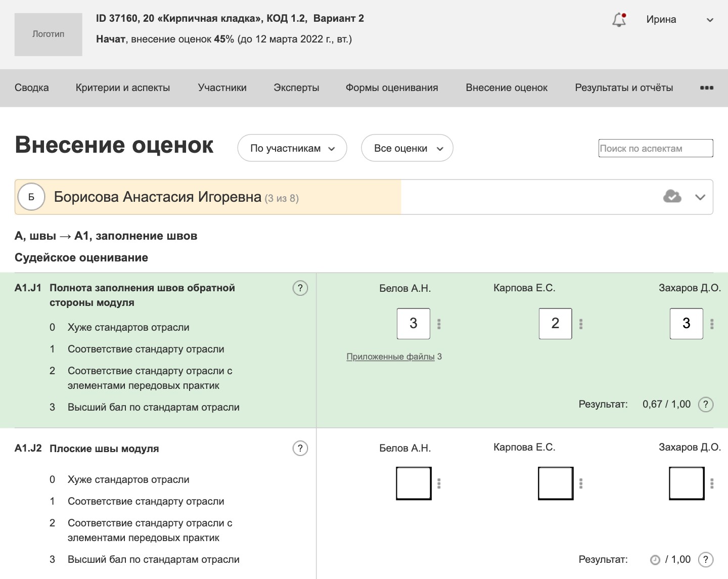Open options menu for Белов's A1.J2 score
The height and width of the screenshot is (579, 728).
pos(439,483)
